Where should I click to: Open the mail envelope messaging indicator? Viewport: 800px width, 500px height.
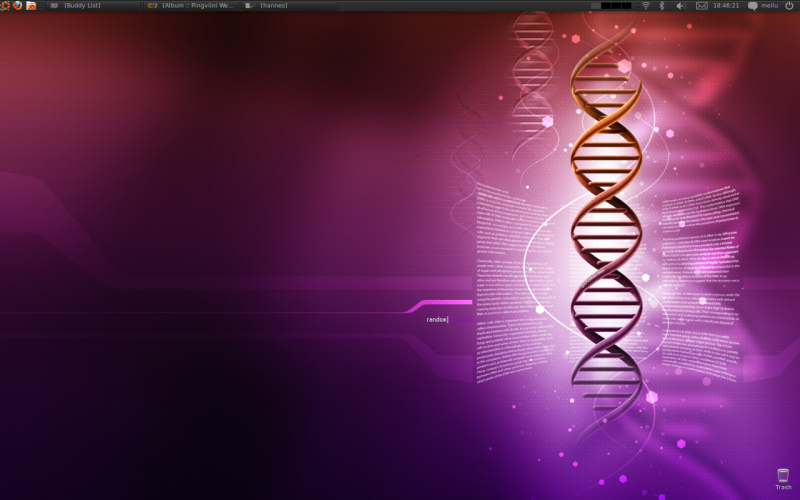pos(702,6)
